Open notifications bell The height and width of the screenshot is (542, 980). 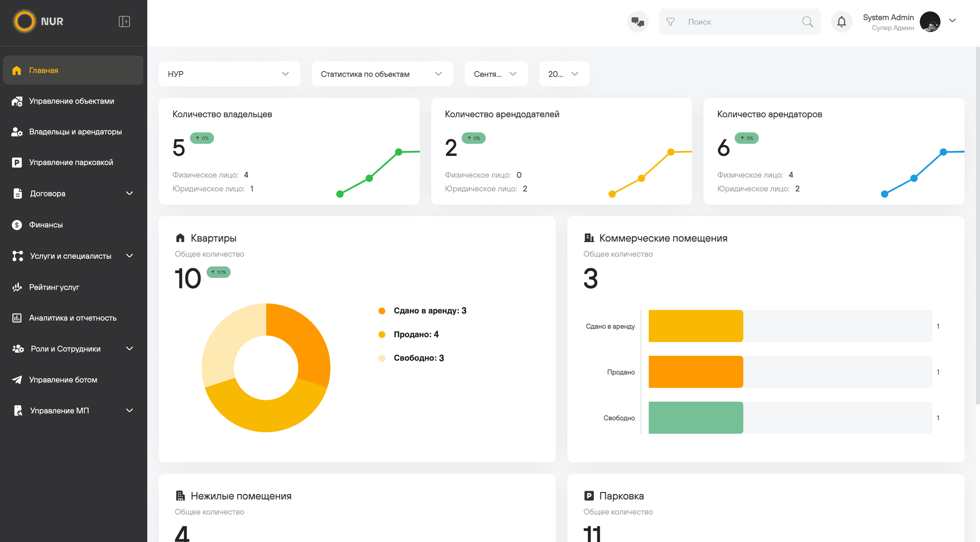842,22
